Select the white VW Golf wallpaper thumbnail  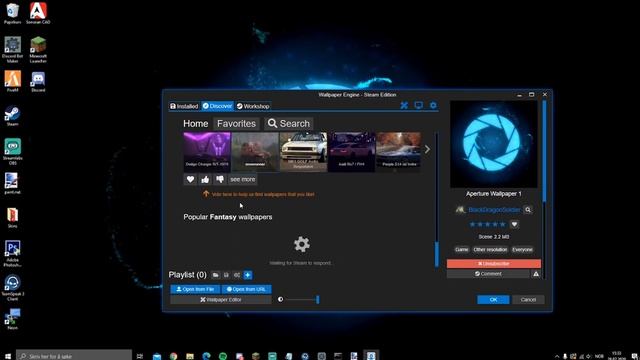tap(303, 151)
